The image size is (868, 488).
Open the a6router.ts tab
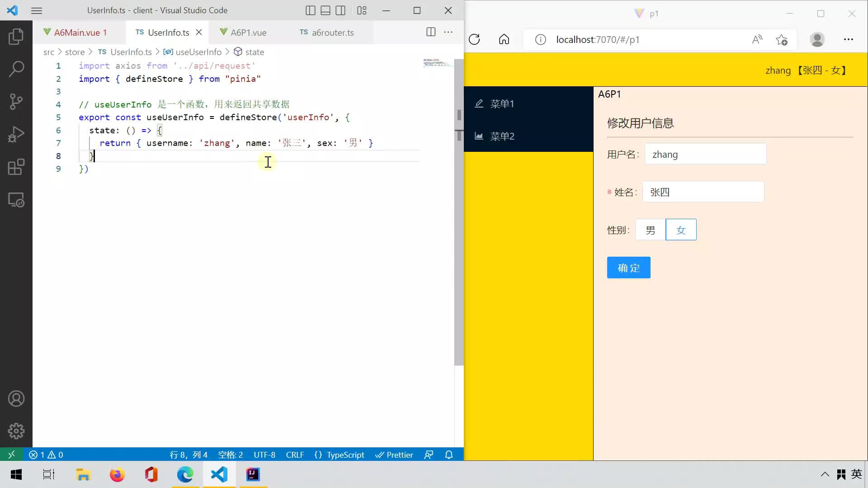coord(333,32)
